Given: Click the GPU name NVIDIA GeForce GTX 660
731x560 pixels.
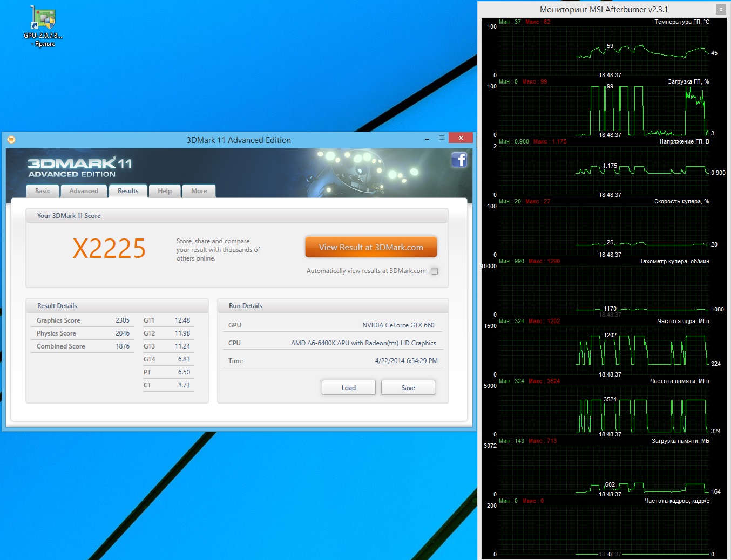Looking at the screenshot, I should [x=398, y=325].
